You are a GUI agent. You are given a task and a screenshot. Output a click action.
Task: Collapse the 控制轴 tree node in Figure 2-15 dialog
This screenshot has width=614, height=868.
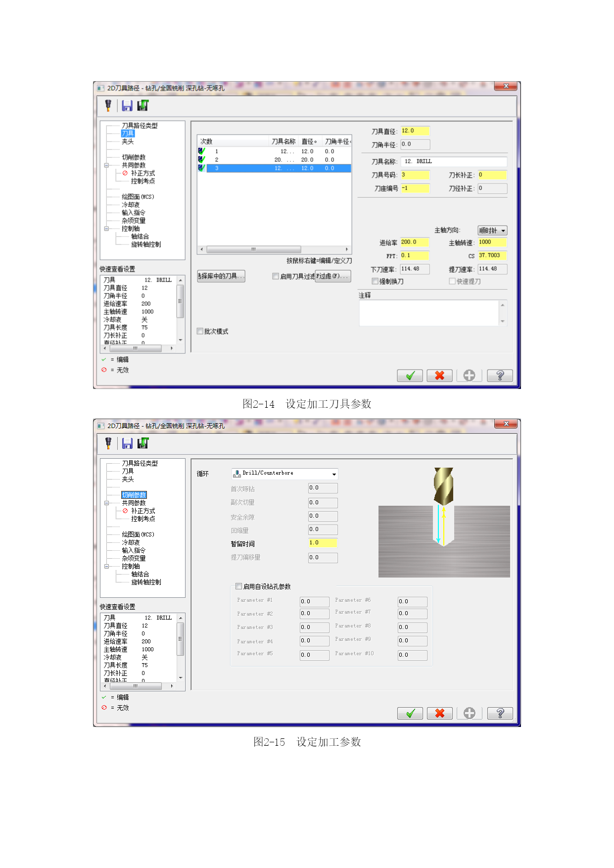(x=106, y=566)
